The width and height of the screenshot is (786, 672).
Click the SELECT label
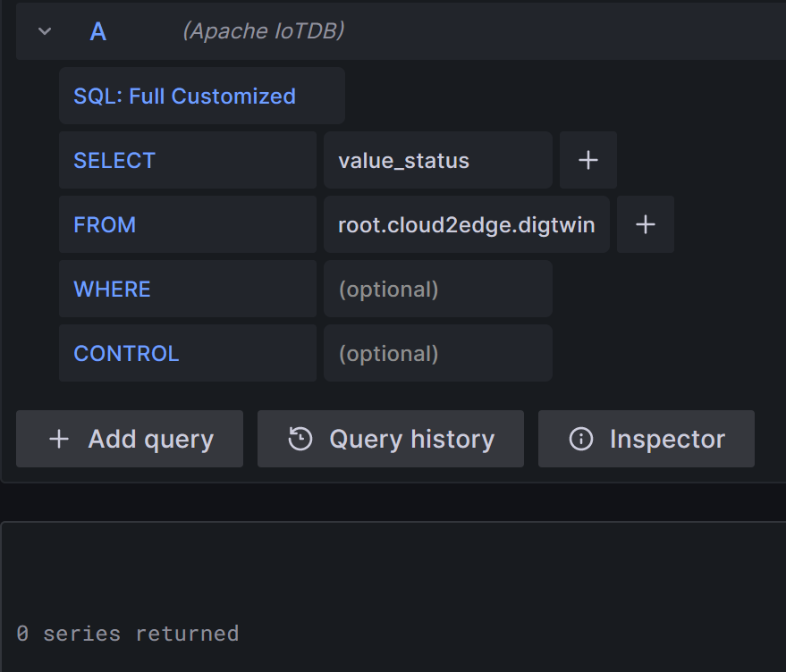coord(114,161)
